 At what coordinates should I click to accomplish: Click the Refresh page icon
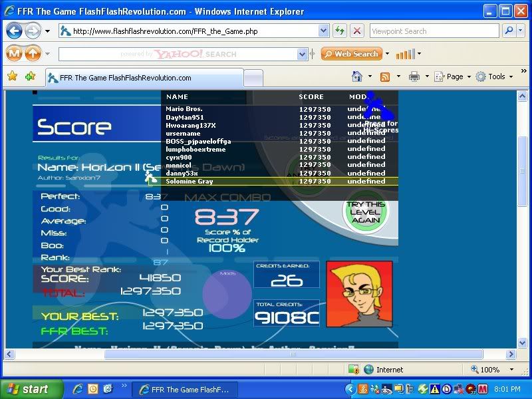[340, 31]
